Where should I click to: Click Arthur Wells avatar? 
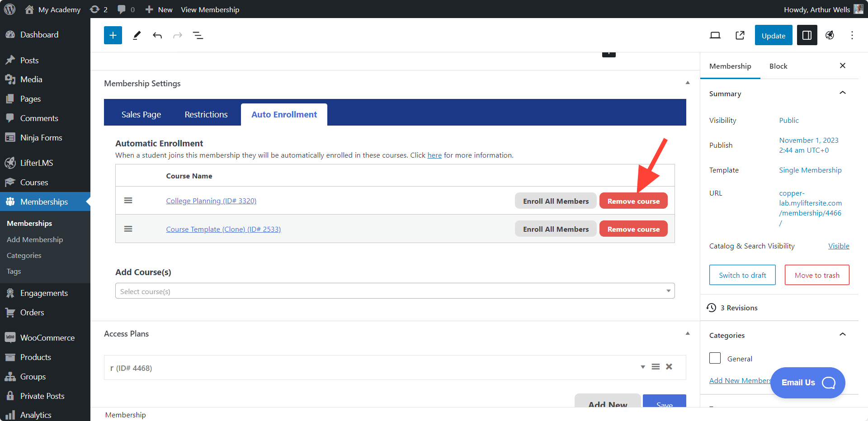click(859, 9)
